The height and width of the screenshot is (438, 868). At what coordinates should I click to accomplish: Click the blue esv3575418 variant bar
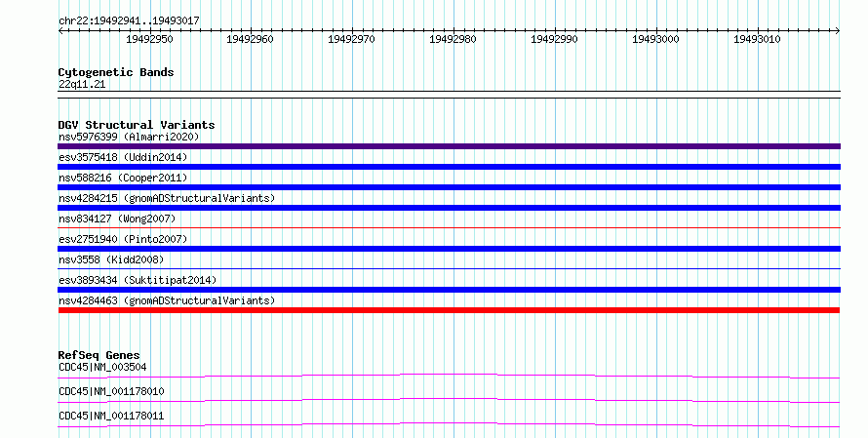[449, 167]
